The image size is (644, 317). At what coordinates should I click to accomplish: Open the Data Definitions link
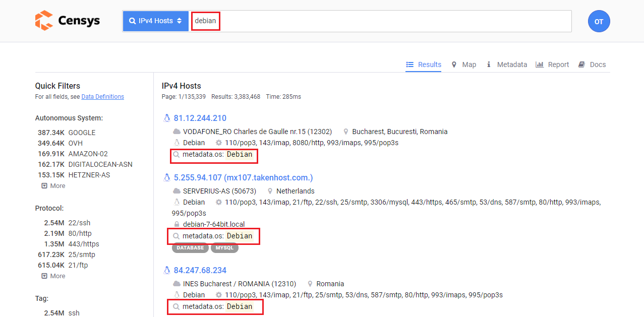coord(102,97)
